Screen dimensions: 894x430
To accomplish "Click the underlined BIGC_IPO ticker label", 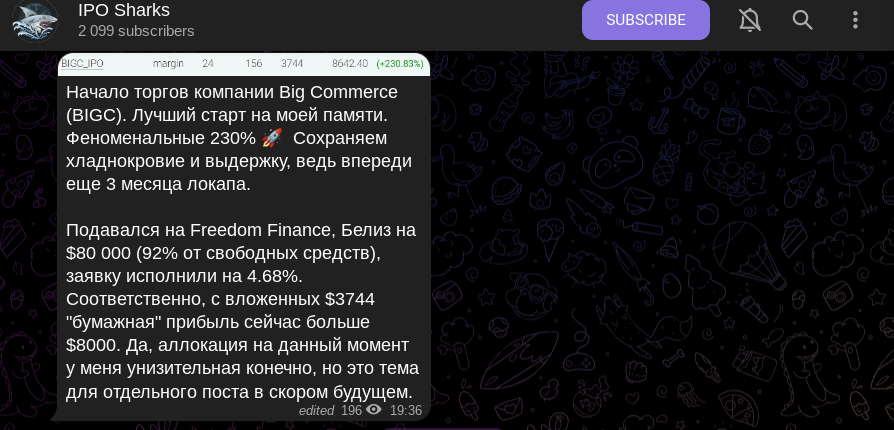I will [82, 64].
